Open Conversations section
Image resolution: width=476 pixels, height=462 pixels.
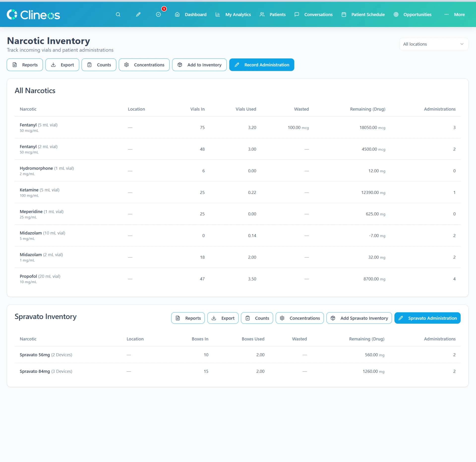pos(314,15)
